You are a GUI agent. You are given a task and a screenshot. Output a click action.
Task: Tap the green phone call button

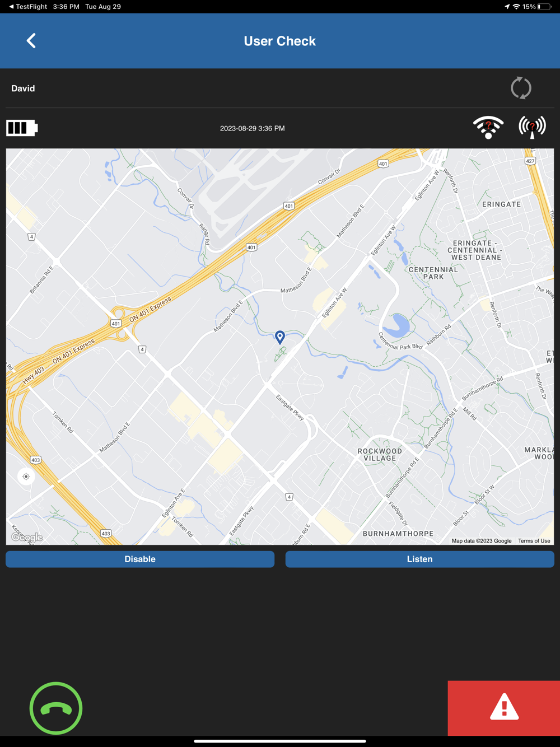56,708
